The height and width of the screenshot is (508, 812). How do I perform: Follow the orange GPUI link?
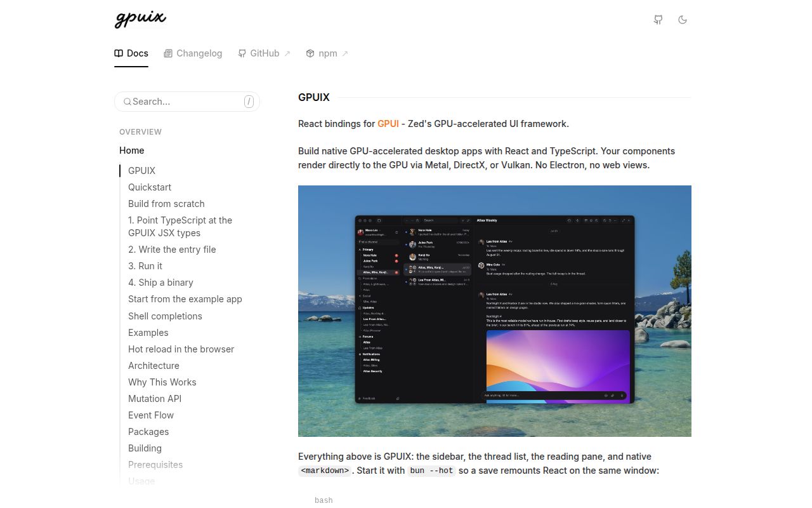388,124
